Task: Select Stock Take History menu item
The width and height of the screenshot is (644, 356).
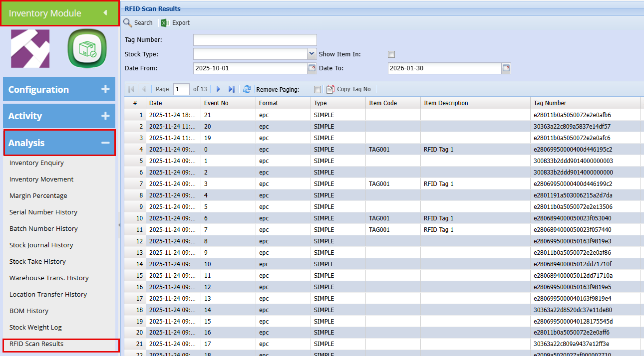Action: [x=37, y=262]
